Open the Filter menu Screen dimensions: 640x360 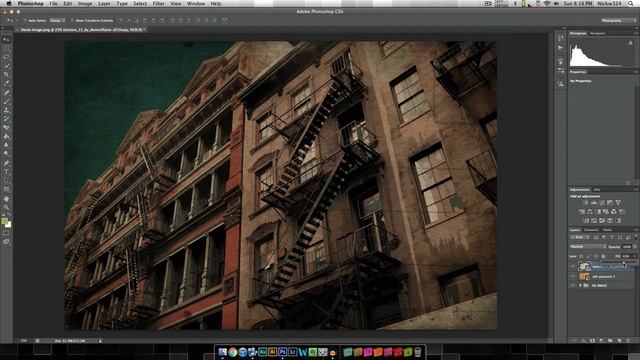tap(158, 3)
